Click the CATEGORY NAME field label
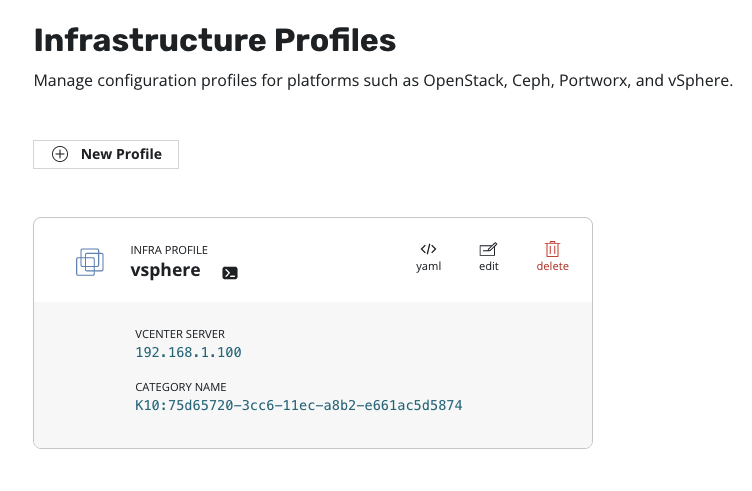752x491 pixels. [x=180, y=387]
